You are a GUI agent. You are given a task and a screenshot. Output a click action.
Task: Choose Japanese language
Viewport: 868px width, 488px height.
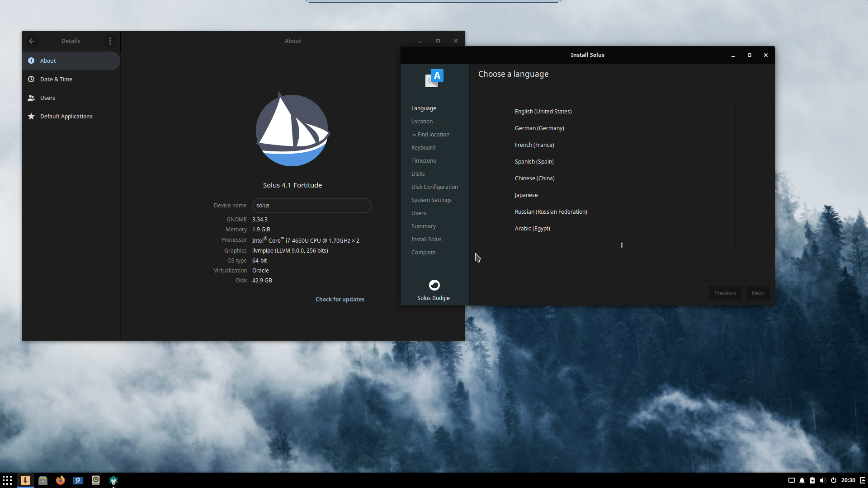[x=622, y=195]
